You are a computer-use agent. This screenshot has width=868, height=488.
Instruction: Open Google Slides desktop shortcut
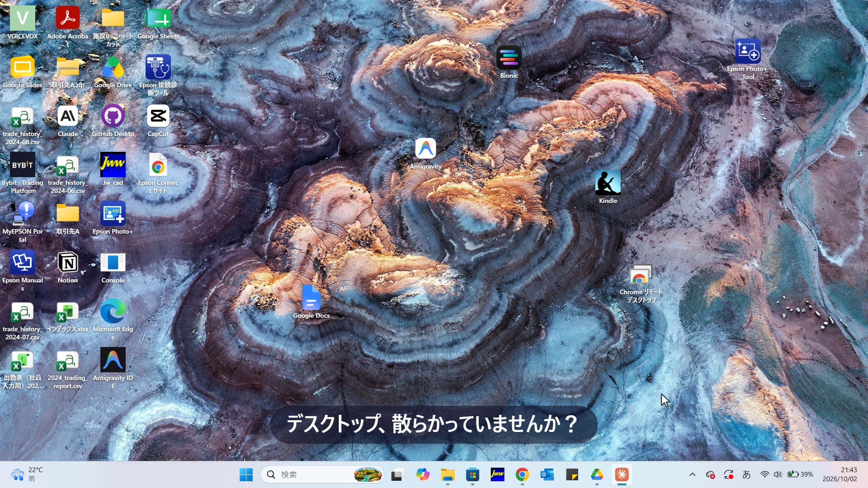pyautogui.click(x=23, y=71)
